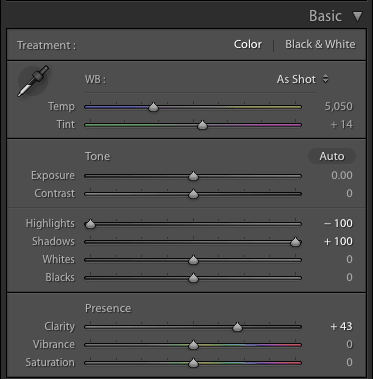Click the Whites slider handle
Image resolution: width=373 pixels, height=379 pixels.
click(193, 260)
